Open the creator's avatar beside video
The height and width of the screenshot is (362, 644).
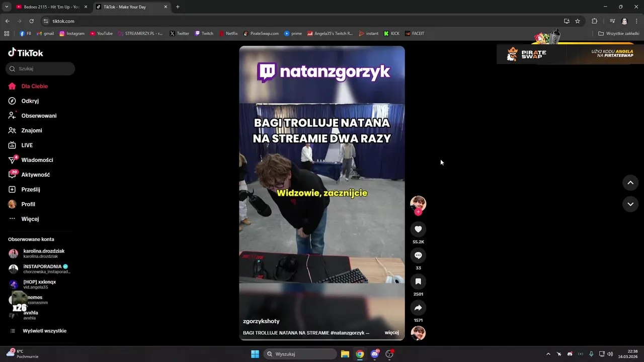[418, 204]
